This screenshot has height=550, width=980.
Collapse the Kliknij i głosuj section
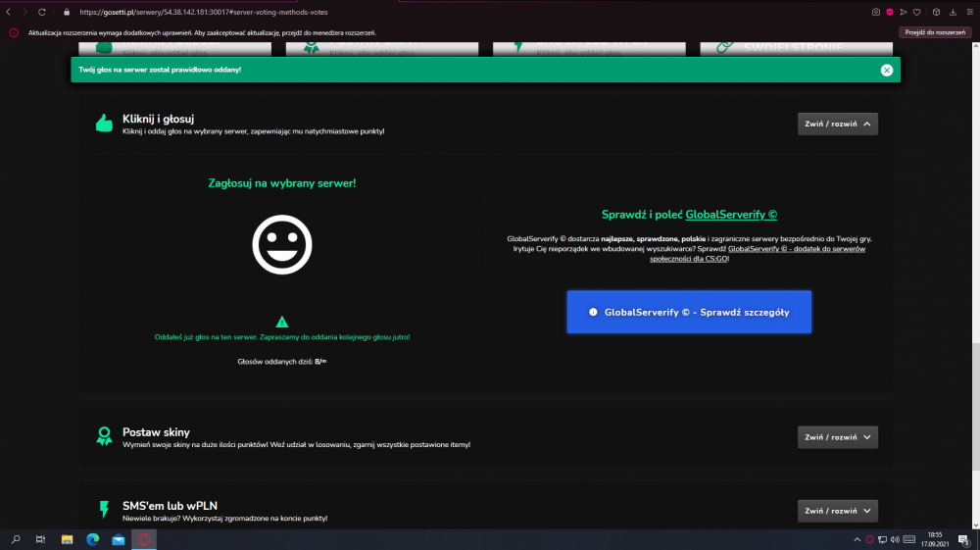(x=838, y=124)
